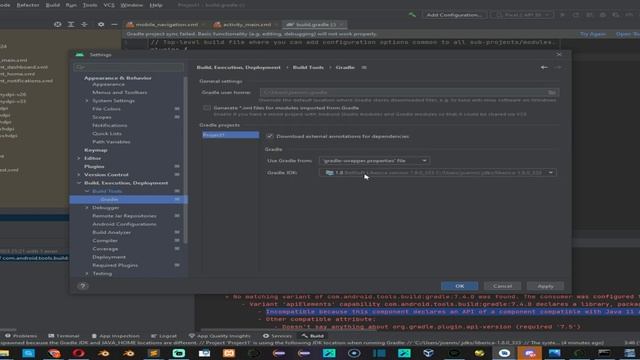Viewport: 640px width, 360px height.
Task: Open Chrome from the Windows taskbar
Action: (54, 353)
